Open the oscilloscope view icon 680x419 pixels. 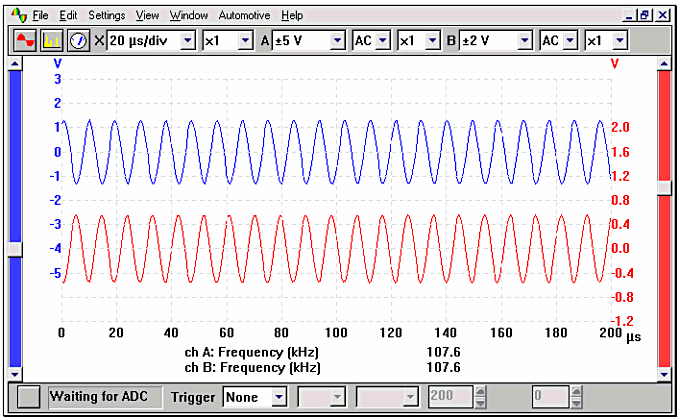click(23, 41)
